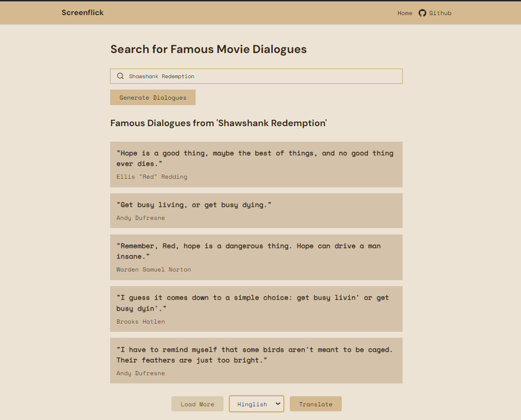
Task: Select the "I guess it comes down" quote
Action: click(x=253, y=303)
